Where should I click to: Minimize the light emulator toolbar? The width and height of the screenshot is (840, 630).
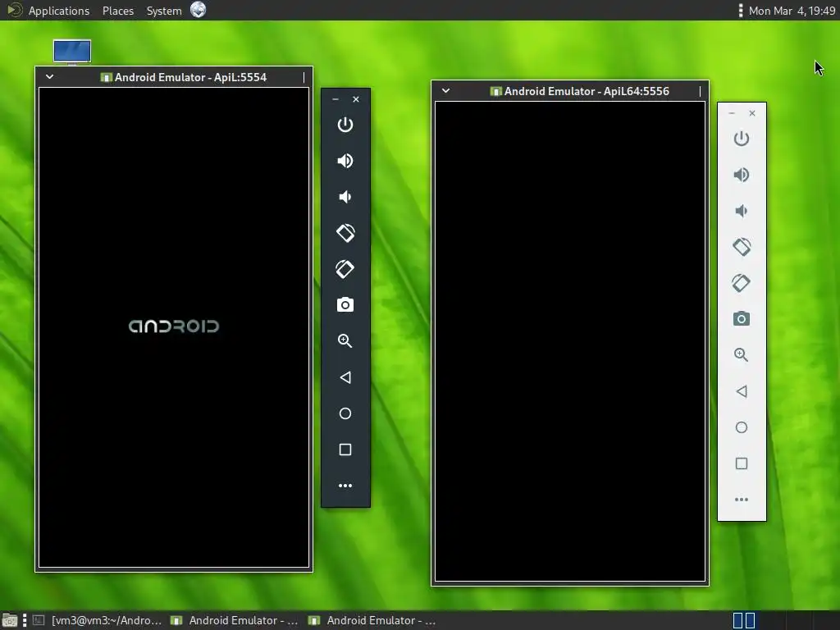click(732, 113)
